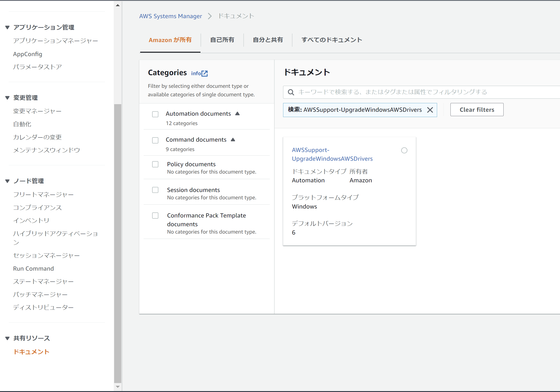Remove the AWSSupport search filter with X
560x392 pixels.
(x=430, y=110)
